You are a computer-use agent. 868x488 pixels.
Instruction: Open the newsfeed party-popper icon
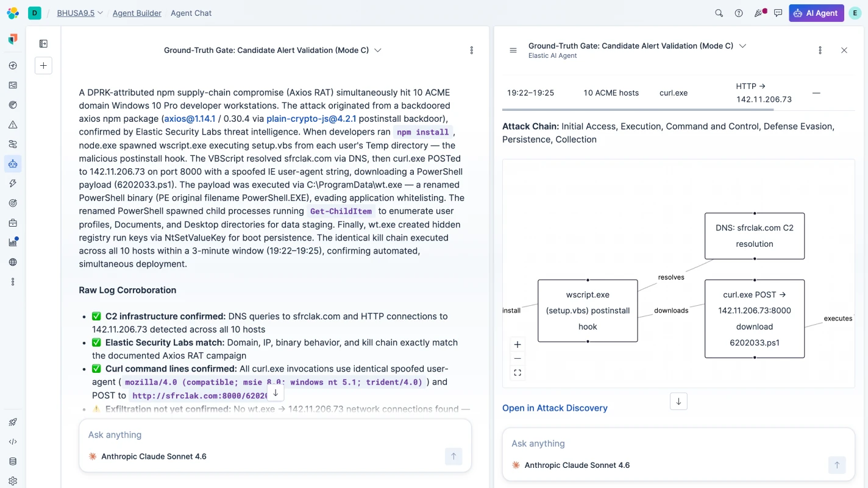point(759,13)
